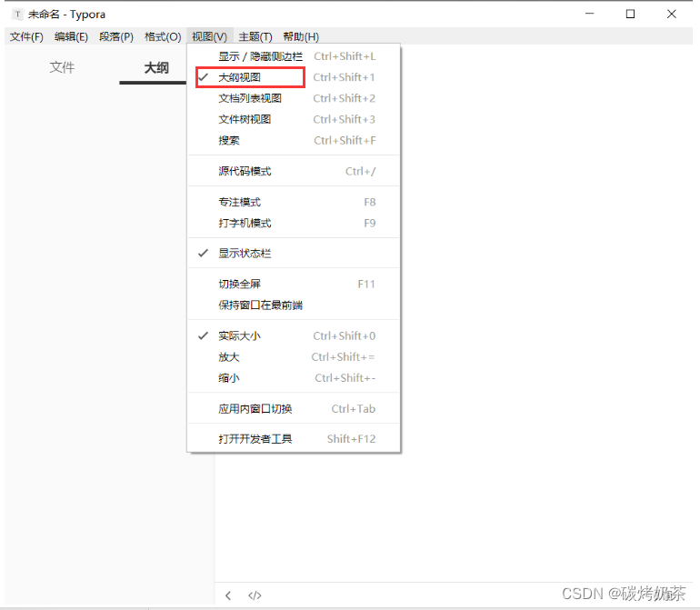Viewport: 700px width, 610px height.
Task: Open the 编辑(E) menu
Action: [x=71, y=36]
